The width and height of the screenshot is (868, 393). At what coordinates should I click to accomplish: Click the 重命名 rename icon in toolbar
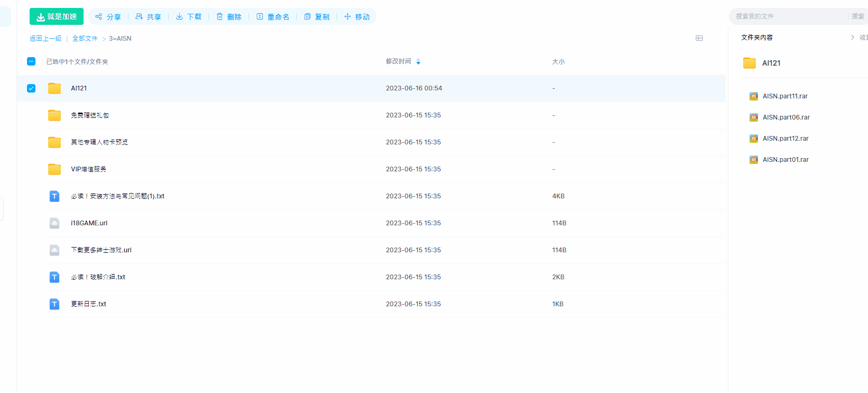point(260,17)
